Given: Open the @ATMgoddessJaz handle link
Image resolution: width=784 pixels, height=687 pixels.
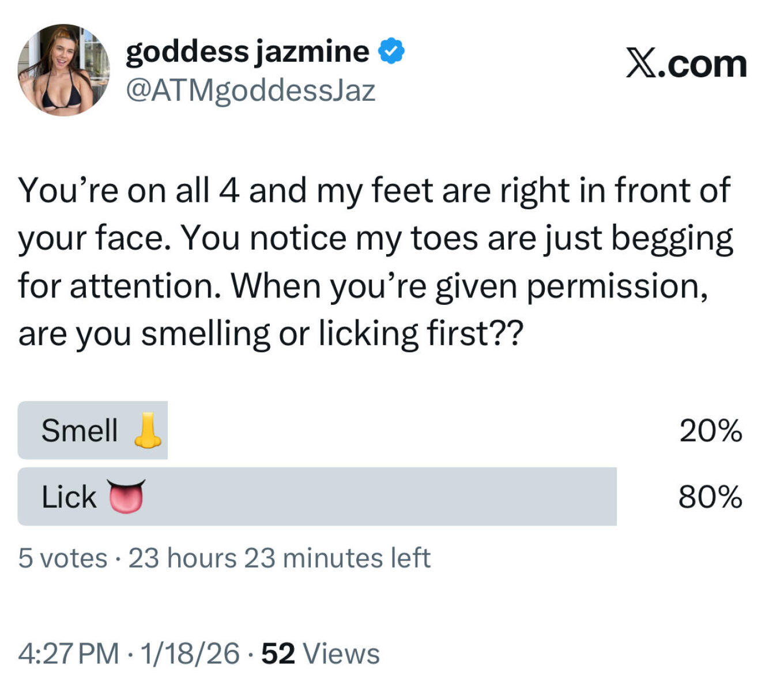Looking at the screenshot, I should click(251, 91).
